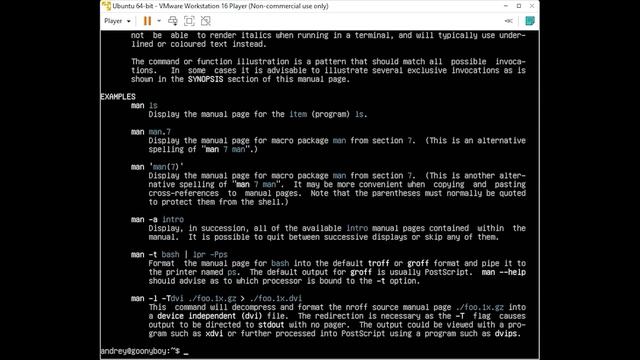Click the EXAMPLES section heading

click(x=118, y=97)
